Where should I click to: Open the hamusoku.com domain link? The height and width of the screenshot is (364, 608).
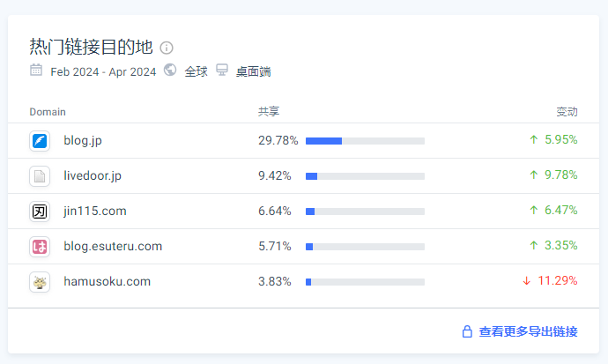[107, 281]
